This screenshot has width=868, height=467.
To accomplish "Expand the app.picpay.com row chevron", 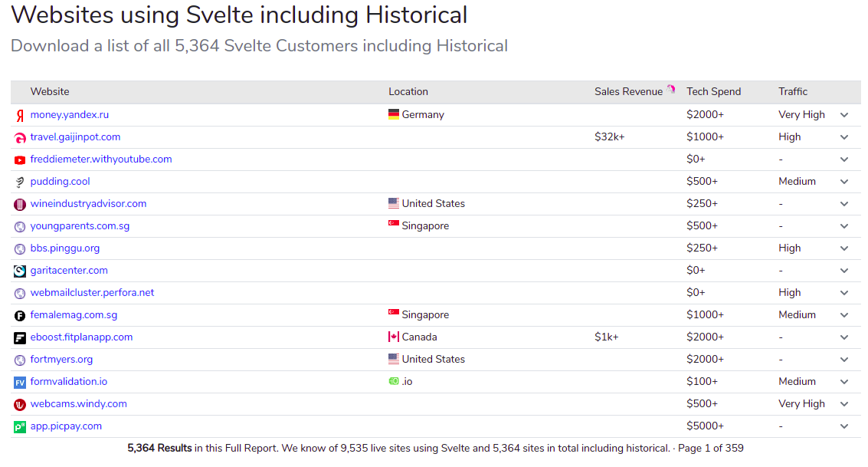I will click(x=844, y=426).
